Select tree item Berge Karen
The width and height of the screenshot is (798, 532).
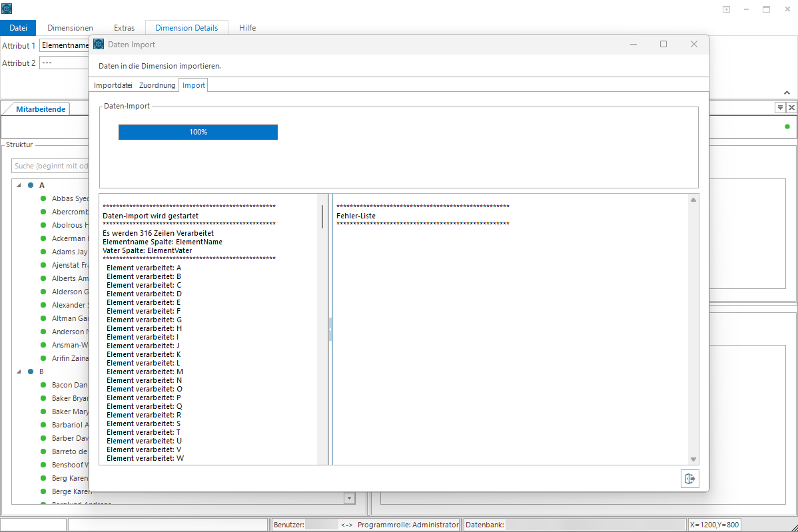tap(71, 491)
